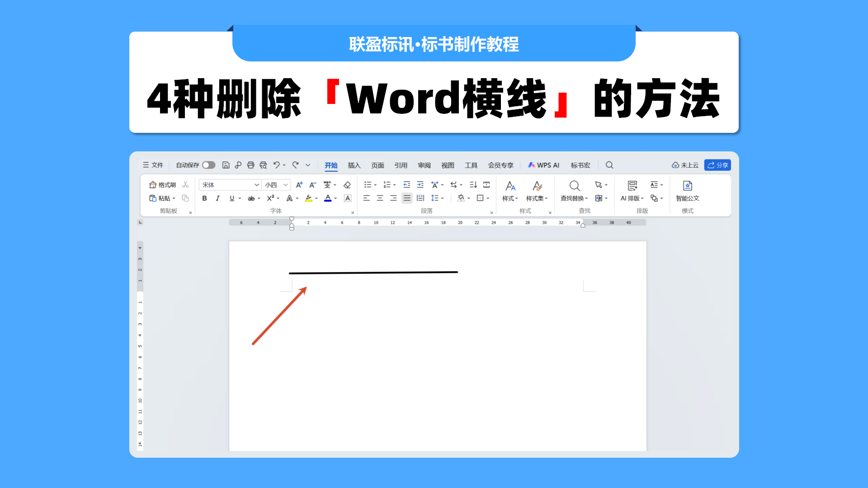Click the WPS AI button
This screenshot has width=868, height=488.
[544, 165]
